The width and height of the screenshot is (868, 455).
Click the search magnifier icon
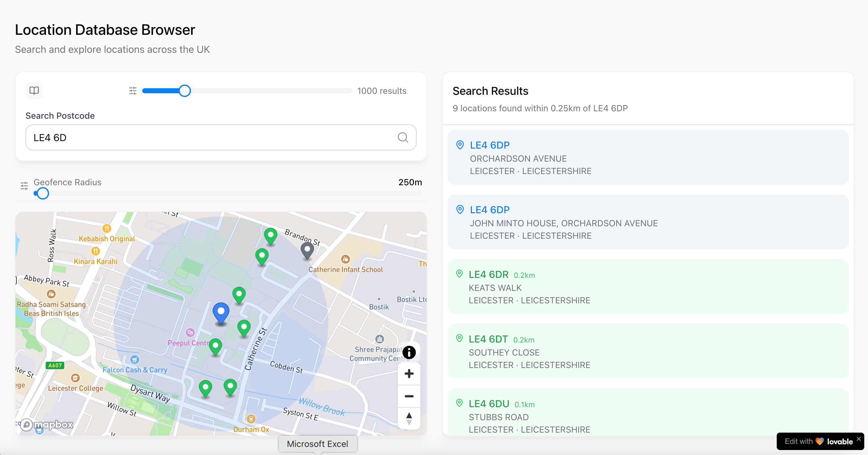coord(402,137)
